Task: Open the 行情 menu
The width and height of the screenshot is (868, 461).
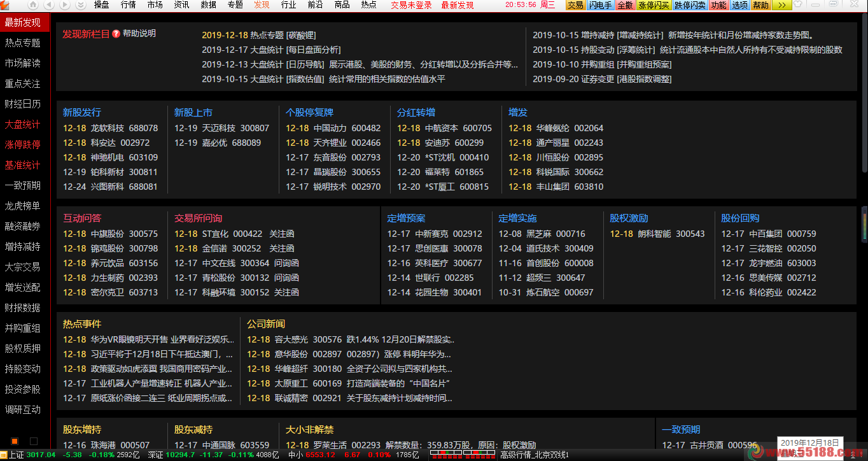Action: [x=128, y=5]
